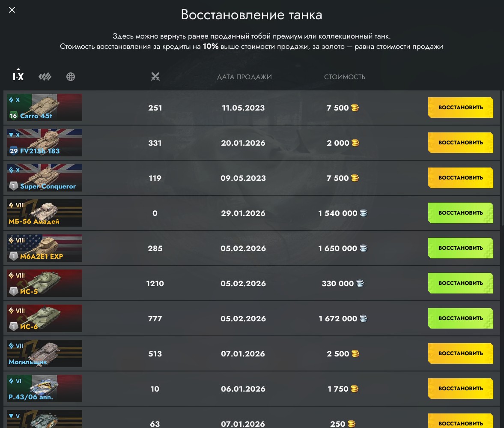504x428 pixels.
Task: Select the FV215b 183 thumbnail
Action: point(45,143)
